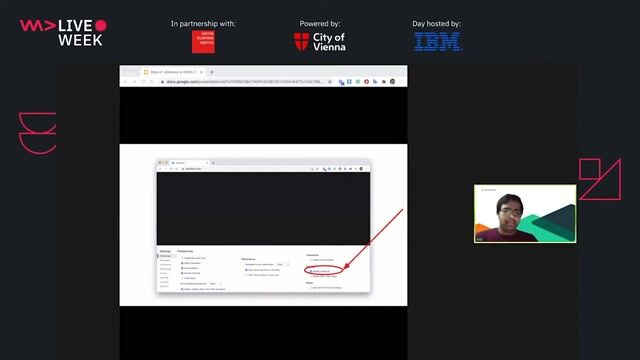640x360 pixels.
Task: Open the dark extension icon before the avatar
Action: (384, 82)
